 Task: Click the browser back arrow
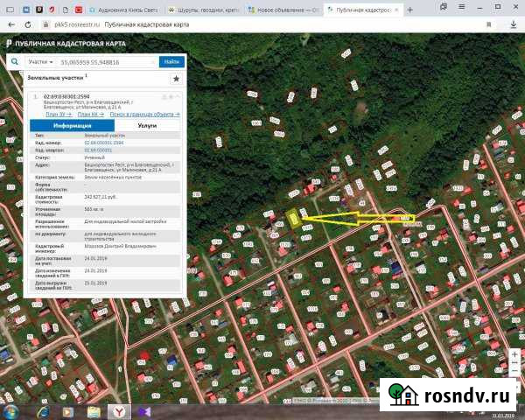tap(9, 24)
